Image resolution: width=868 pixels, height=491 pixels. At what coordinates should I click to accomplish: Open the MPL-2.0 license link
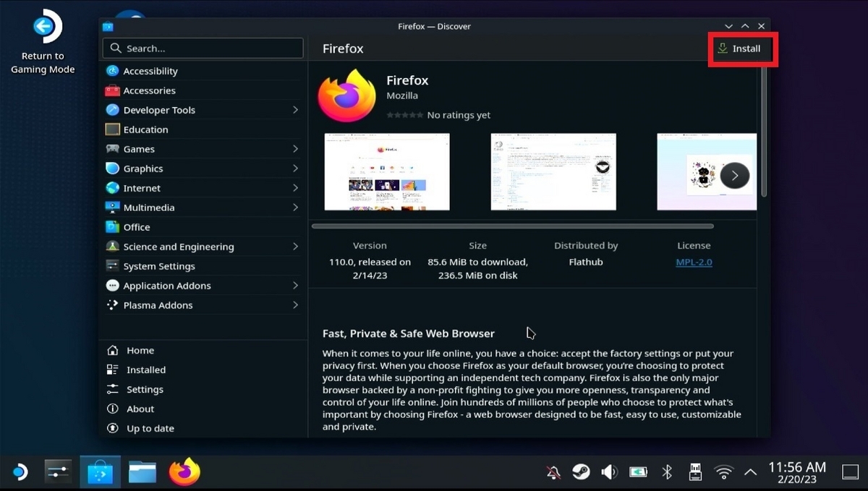(x=694, y=262)
